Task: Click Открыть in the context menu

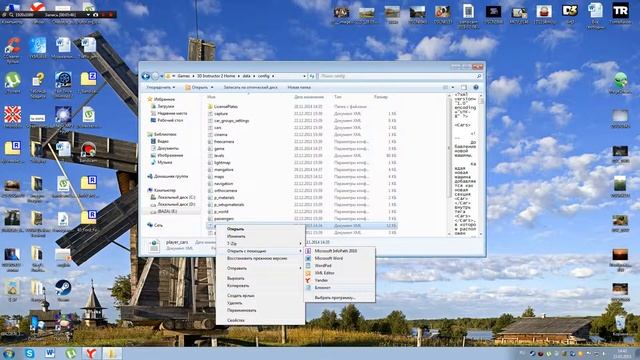Action: tap(236, 229)
